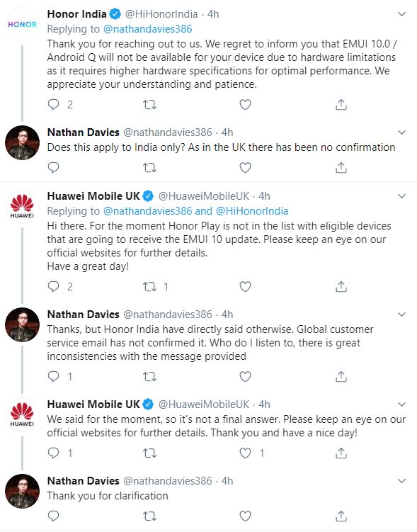Open Honor India profile avatar

[22, 25]
